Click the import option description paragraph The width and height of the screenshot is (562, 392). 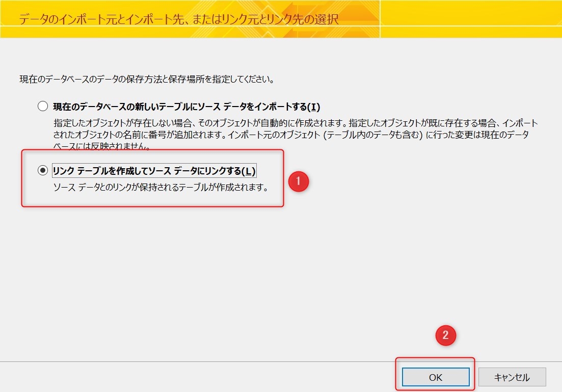click(x=296, y=135)
